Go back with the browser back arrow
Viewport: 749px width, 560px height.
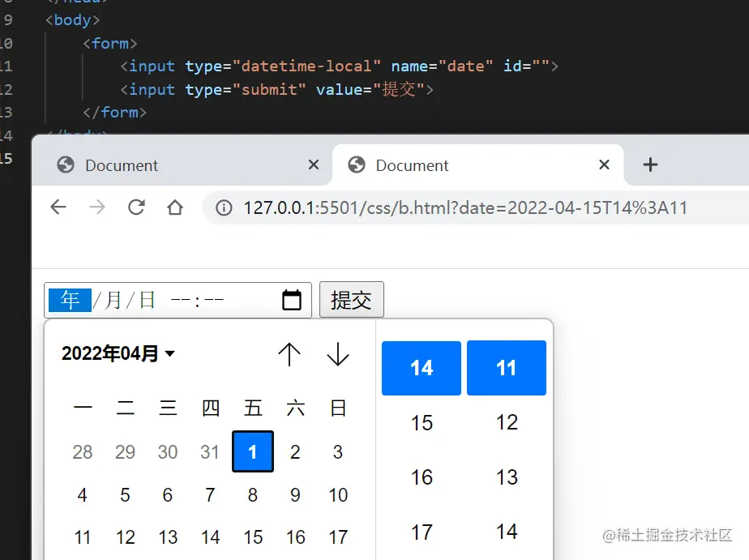[58, 207]
